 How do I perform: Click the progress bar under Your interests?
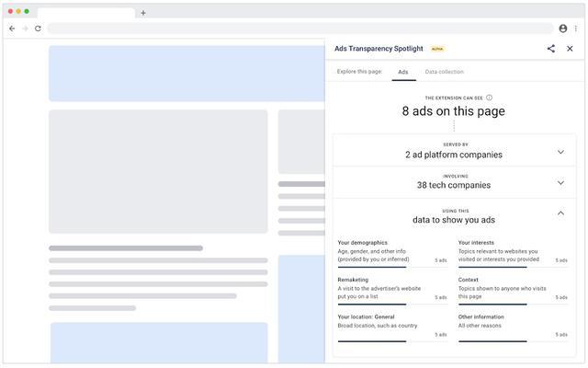[x=513, y=268]
